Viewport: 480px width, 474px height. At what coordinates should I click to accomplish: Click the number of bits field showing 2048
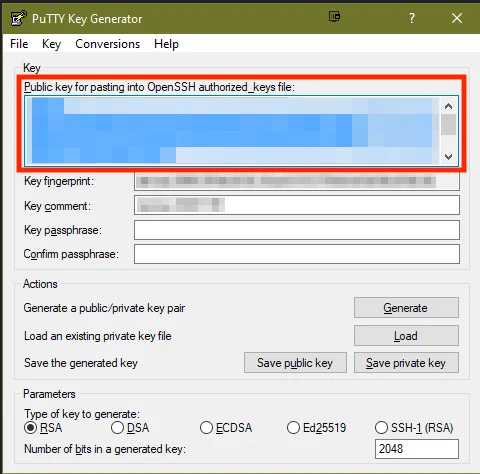click(x=417, y=449)
